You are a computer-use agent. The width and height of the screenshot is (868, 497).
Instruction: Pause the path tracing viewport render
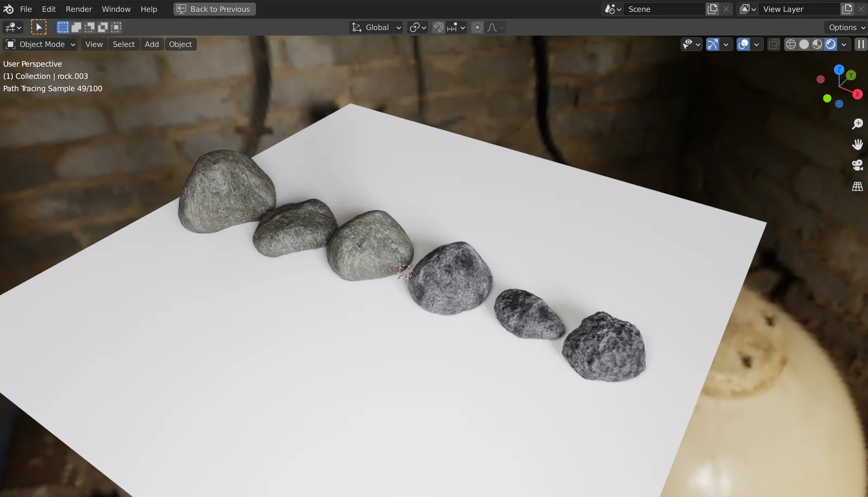tap(861, 44)
